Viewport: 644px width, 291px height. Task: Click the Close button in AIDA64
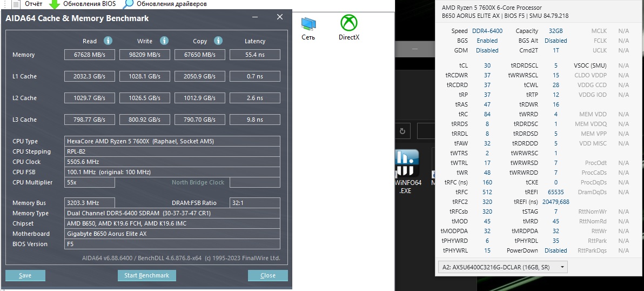coord(268,275)
